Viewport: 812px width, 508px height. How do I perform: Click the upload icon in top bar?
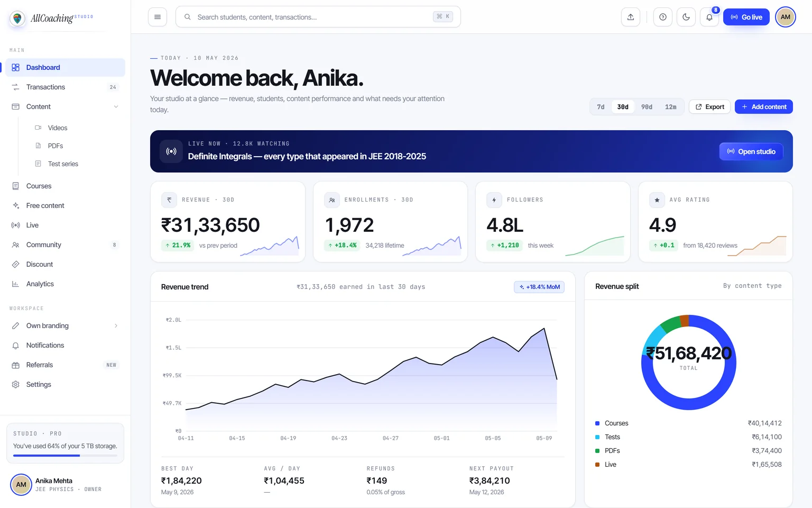(631, 17)
